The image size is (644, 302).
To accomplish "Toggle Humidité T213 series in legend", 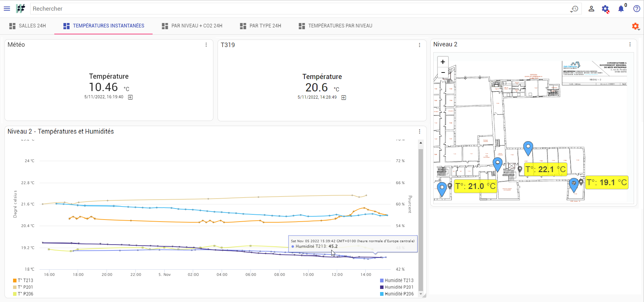I will point(397,280).
